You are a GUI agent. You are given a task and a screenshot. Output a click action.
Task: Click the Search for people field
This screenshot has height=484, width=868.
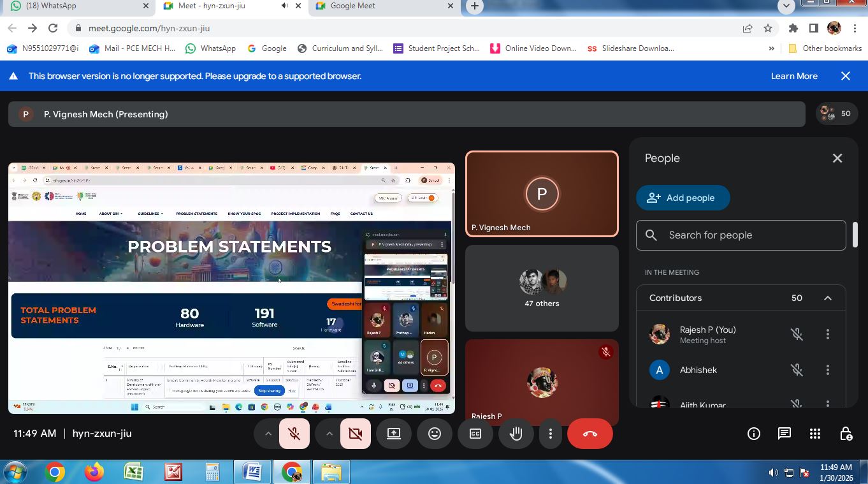tap(741, 235)
